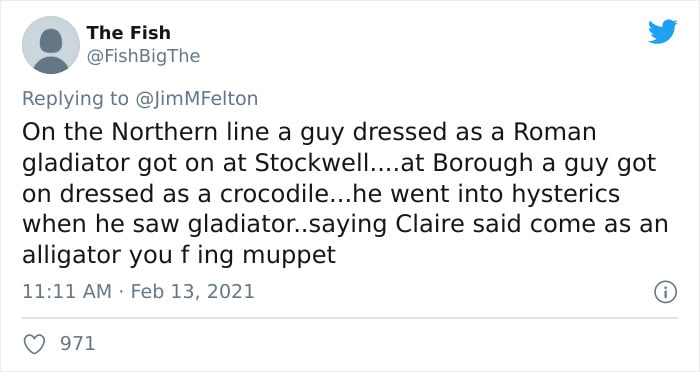Click the display name The Fish

tap(129, 33)
